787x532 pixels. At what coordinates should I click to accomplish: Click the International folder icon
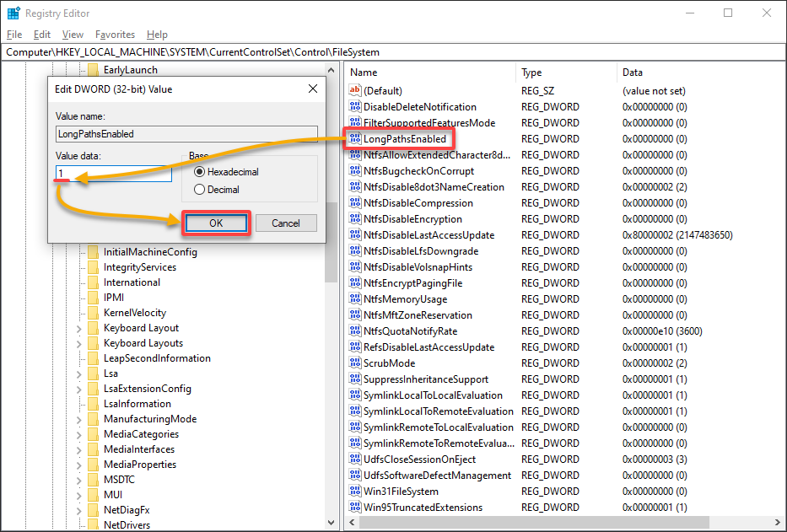(94, 282)
